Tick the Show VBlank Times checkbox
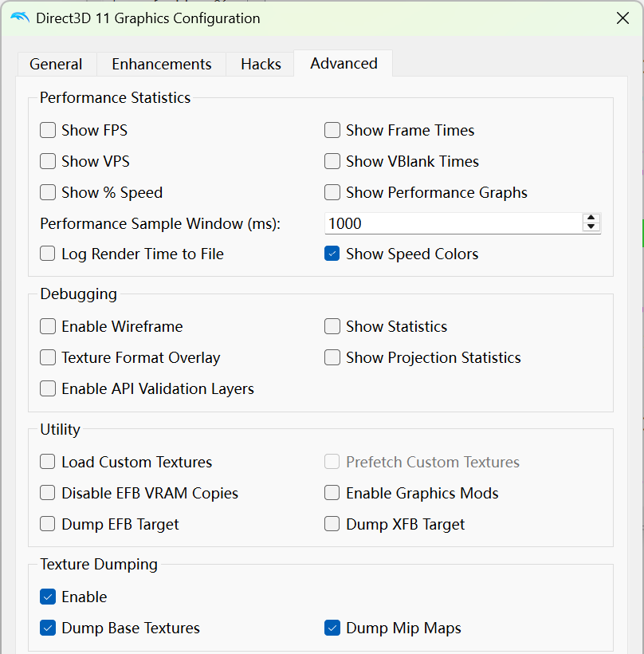Viewport: 644px width, 654px height. click(332, 161)
